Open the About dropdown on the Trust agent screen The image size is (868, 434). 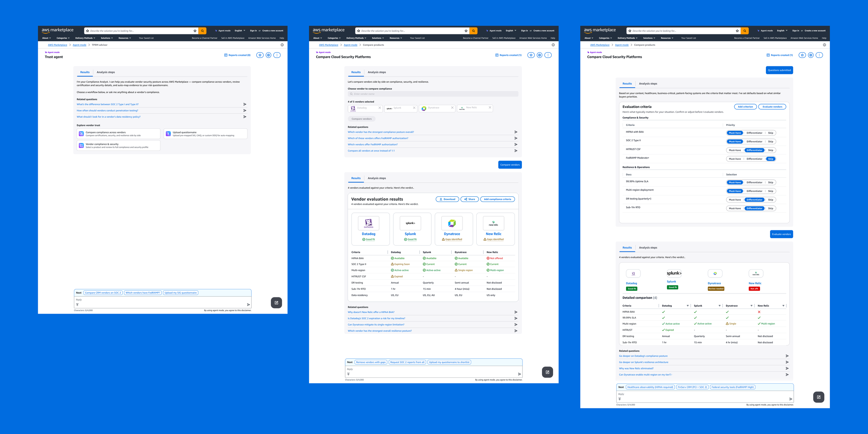(x=47, y=38)
